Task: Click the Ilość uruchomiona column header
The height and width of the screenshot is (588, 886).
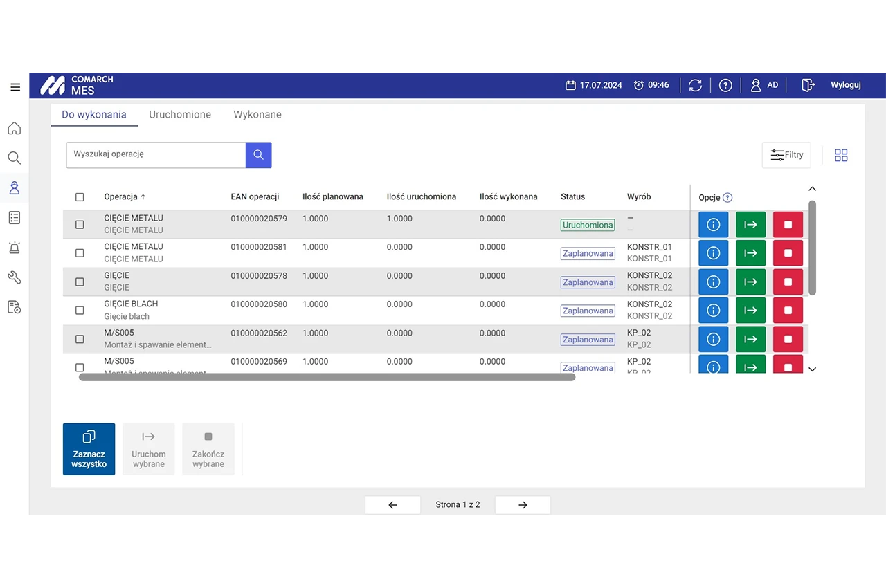Action: click(422, 196)
